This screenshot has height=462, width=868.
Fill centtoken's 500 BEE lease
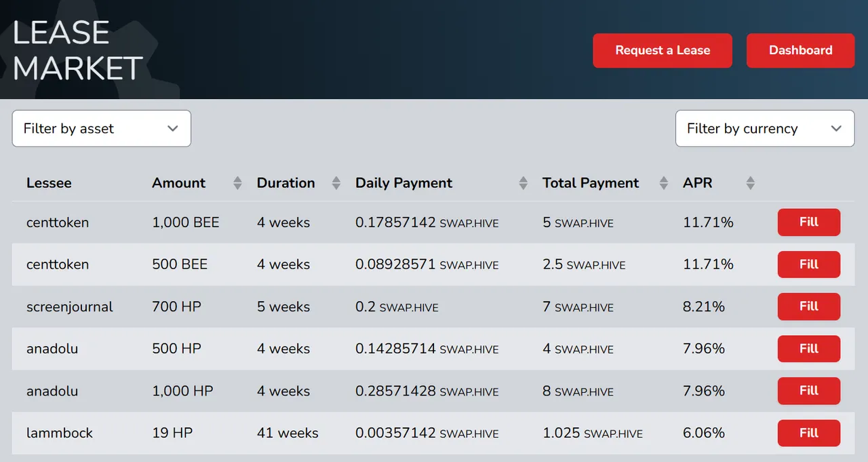[809, 264]
